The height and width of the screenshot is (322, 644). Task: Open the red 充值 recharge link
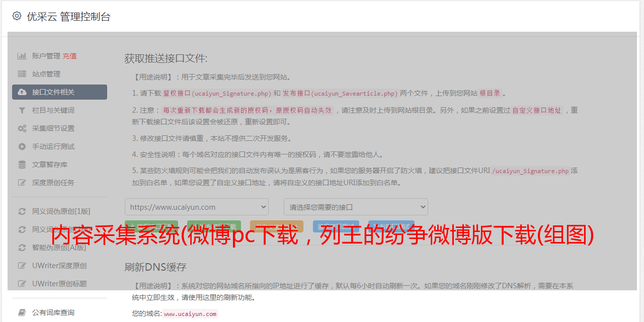[69, 56]
